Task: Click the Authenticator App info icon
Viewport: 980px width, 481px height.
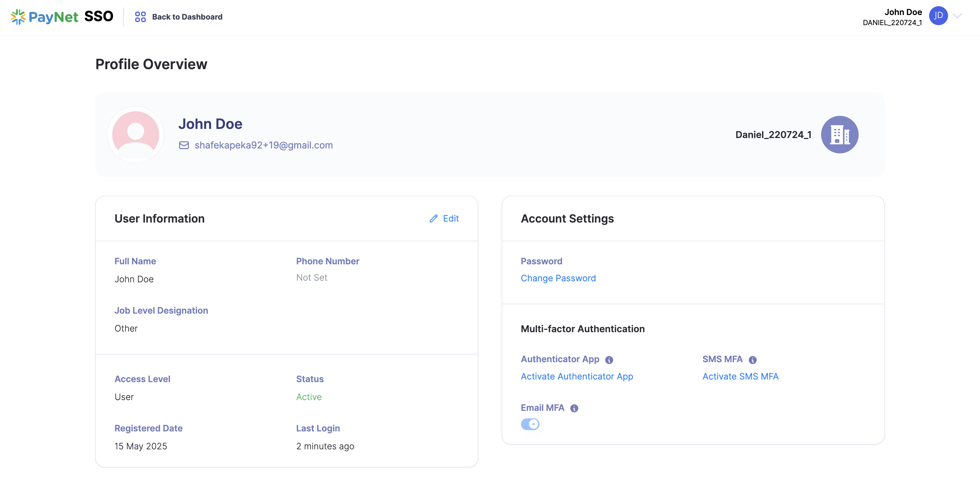Action: tap(609, 360)
